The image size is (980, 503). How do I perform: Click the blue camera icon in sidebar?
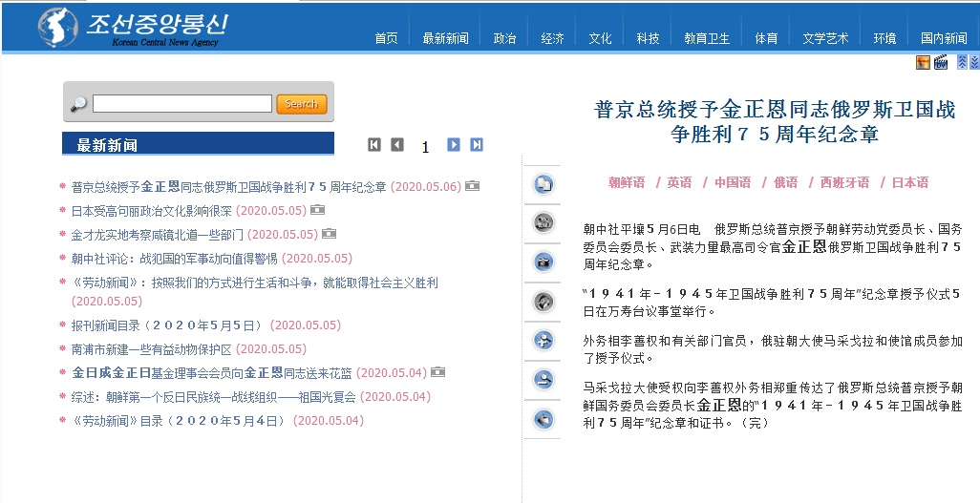pos(543,262)
